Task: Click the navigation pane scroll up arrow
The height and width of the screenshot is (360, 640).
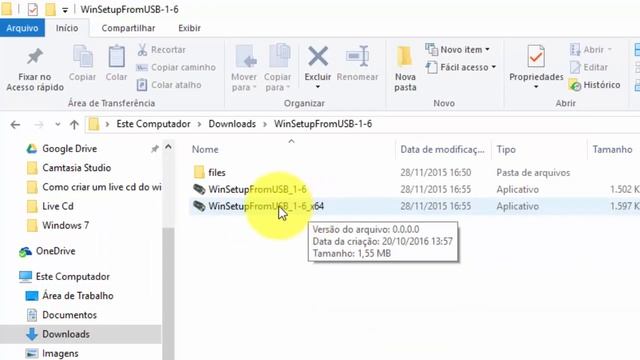Action: [x=168, y=147]
